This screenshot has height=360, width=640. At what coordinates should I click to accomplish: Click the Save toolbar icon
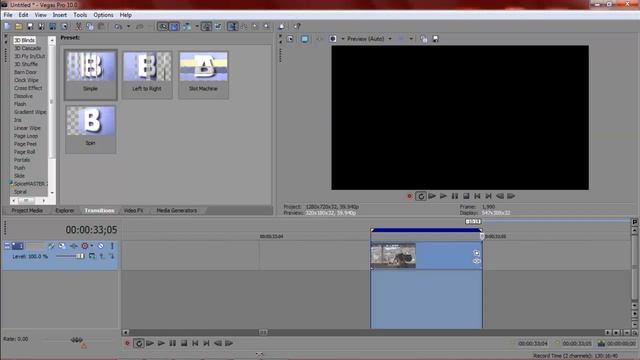[x=30, y=27]
